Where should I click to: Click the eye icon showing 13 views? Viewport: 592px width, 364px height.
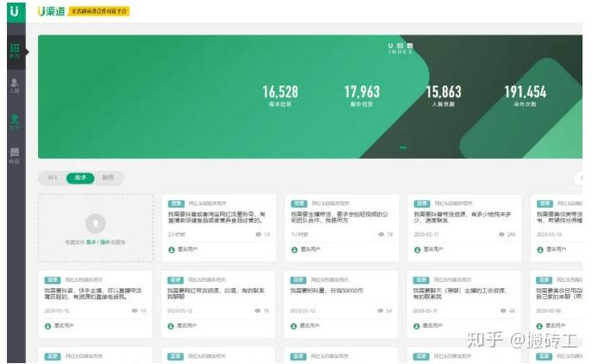pyautogui.click(x=258, y=235)
